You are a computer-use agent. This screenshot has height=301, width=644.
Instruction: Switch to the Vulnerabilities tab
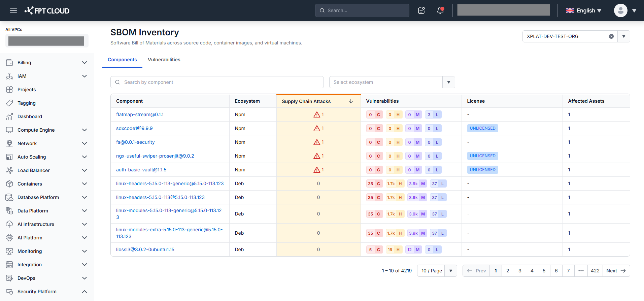(x=164, y=60)
